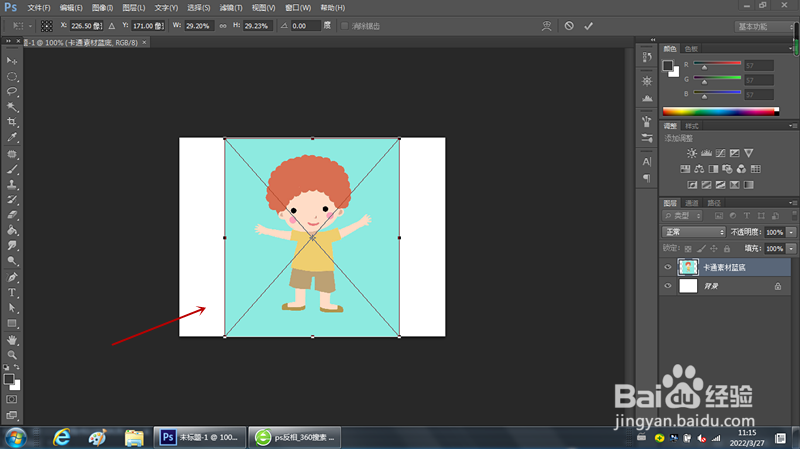The image size is (800, 449).
Task: Toggle maintain aspect ratio link
Action: (223, 26)
